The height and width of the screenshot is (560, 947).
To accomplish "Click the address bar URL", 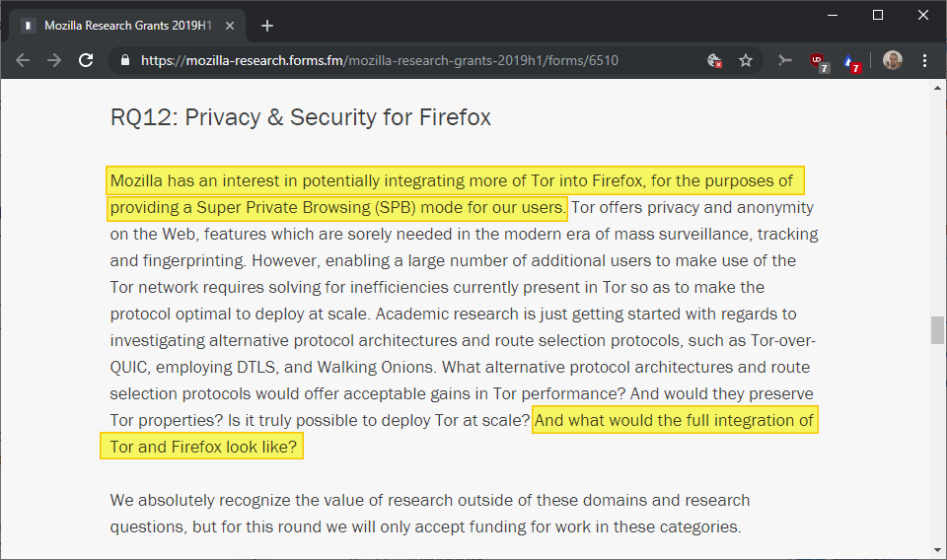I will click(379, 60).
